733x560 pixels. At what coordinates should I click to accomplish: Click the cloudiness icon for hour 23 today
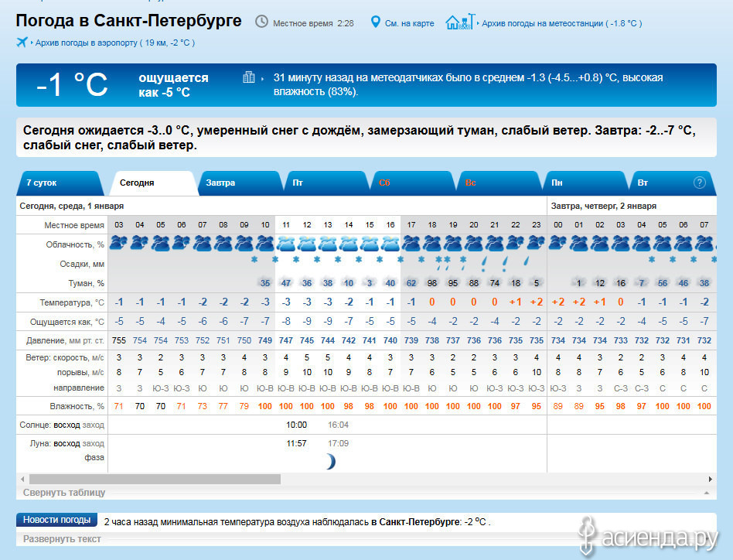point(536,244)
